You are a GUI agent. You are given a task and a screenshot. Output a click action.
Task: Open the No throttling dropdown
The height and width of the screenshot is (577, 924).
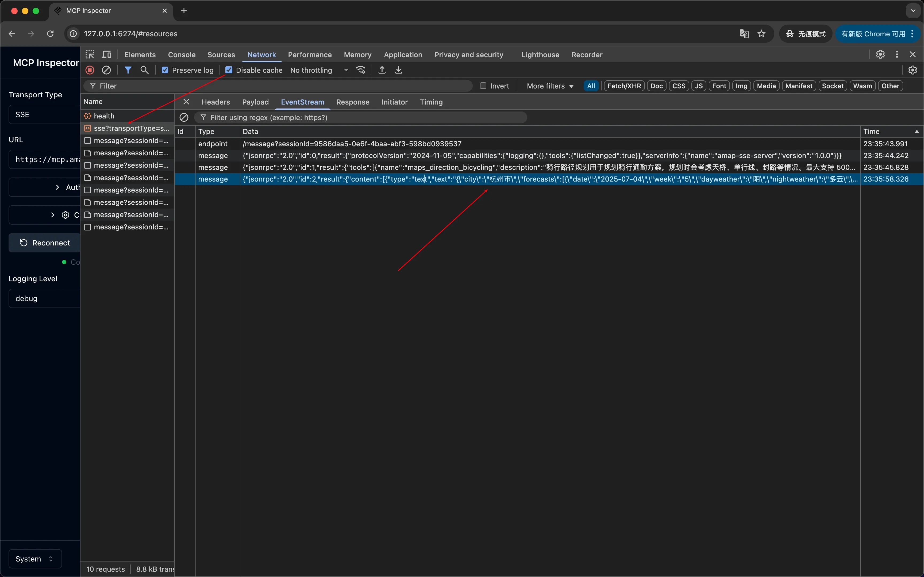tap(319, 70)
